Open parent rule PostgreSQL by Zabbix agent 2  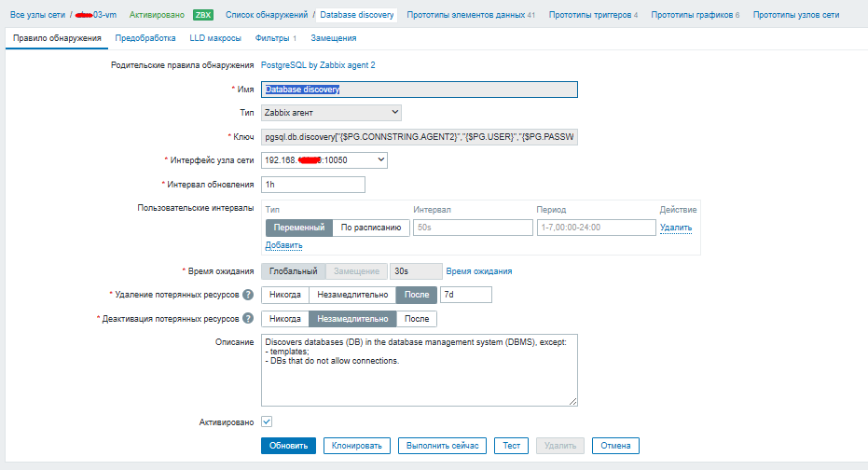click(x=318, y=65)
